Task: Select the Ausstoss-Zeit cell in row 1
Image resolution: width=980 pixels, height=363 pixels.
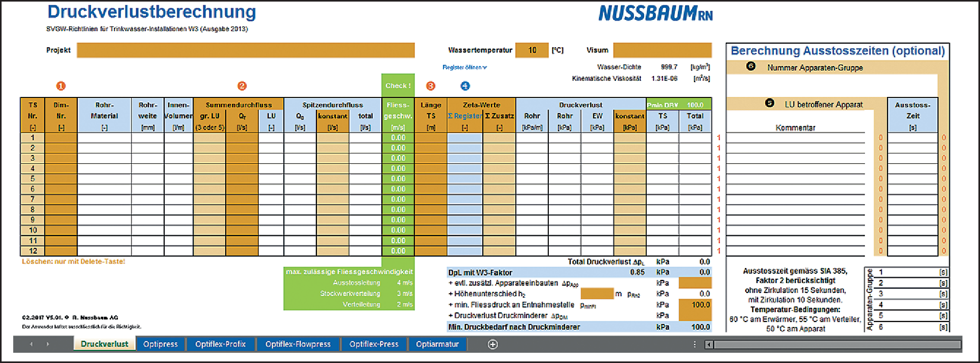Action: pyautogui.click(x=913, y=138)
